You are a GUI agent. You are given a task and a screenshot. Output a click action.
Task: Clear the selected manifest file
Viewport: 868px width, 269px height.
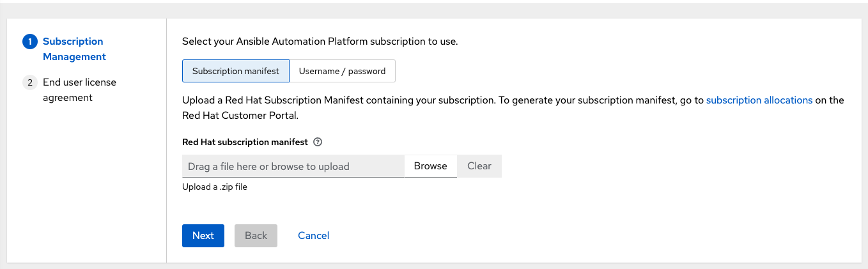coord(479,166)
